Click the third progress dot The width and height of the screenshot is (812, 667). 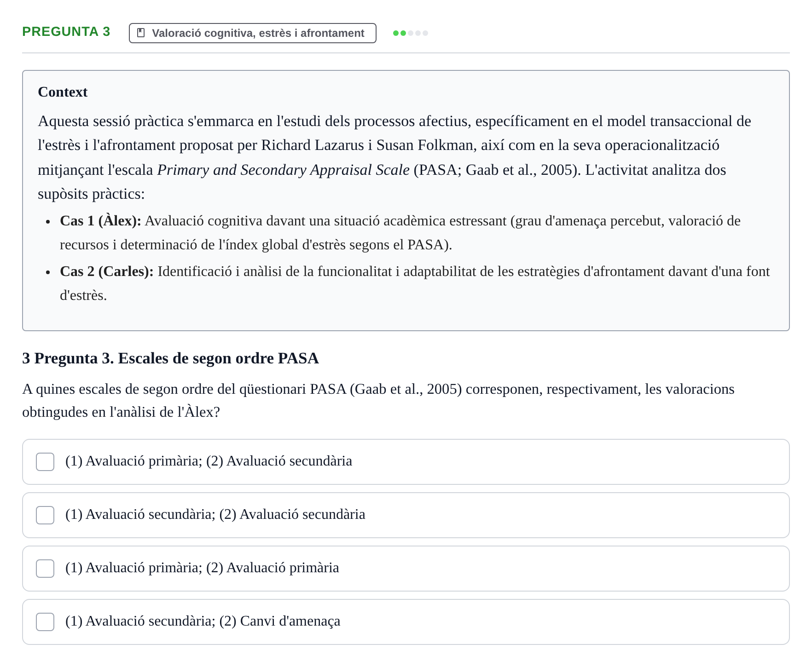tap(411, 33)
